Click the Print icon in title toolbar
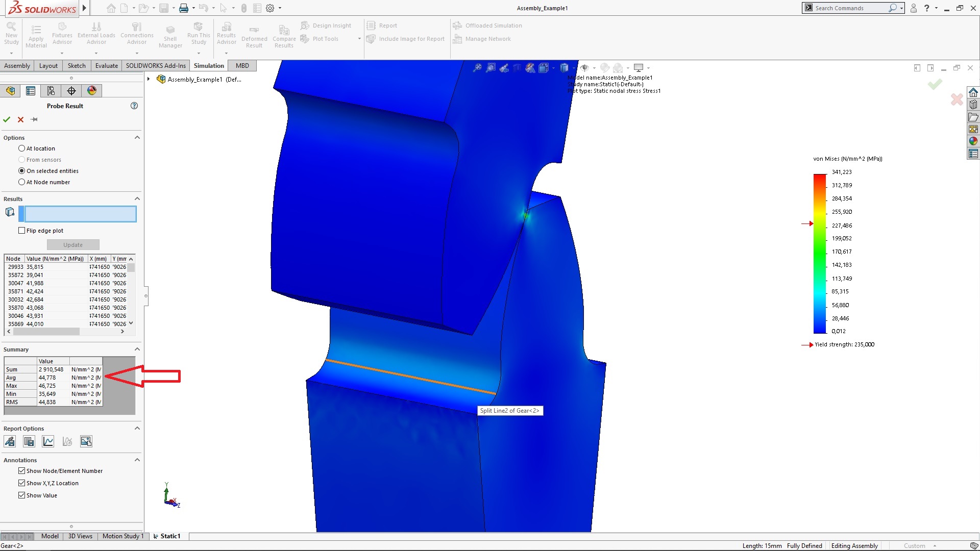Image resolution: width=980 pixels, height=551 pixels. (184, 8)
